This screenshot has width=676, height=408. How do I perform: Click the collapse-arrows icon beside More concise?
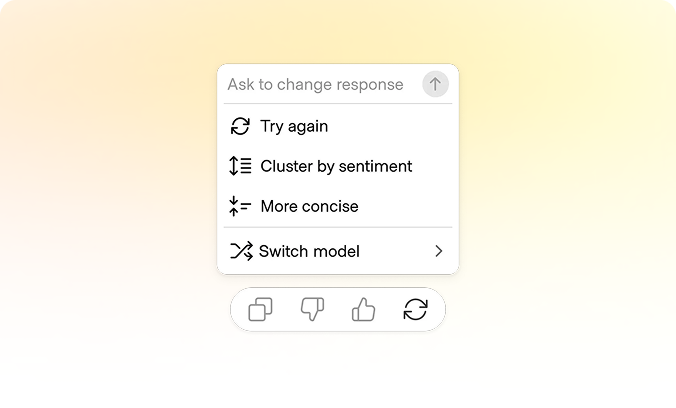[240, 206]
